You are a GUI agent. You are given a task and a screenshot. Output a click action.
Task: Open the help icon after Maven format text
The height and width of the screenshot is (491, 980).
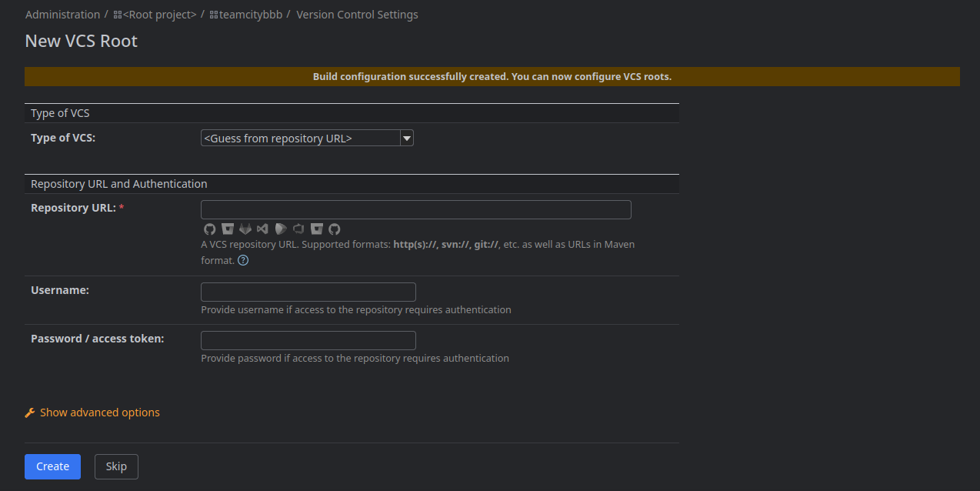pos(243,260)
